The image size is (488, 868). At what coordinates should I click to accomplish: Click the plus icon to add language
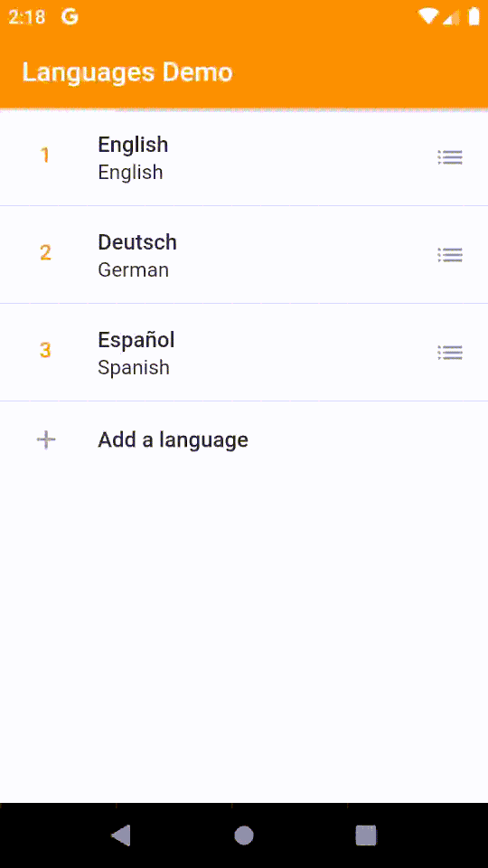tap(46, 440)
